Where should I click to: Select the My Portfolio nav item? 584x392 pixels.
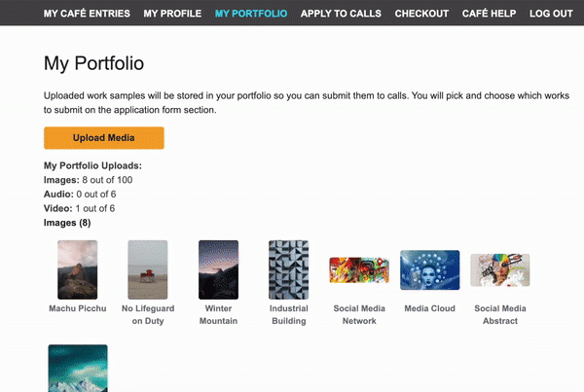(x=251, y=14)
